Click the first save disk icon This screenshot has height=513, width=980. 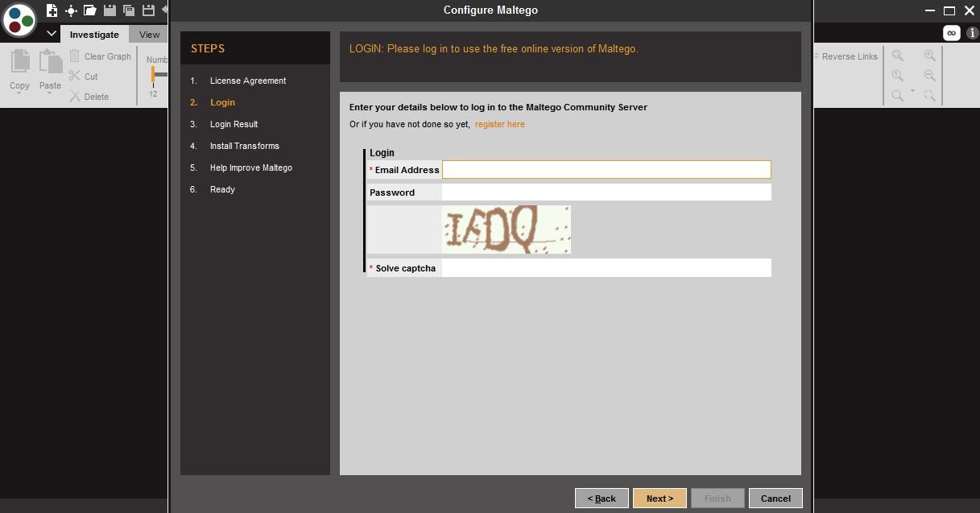coord(110,10)
